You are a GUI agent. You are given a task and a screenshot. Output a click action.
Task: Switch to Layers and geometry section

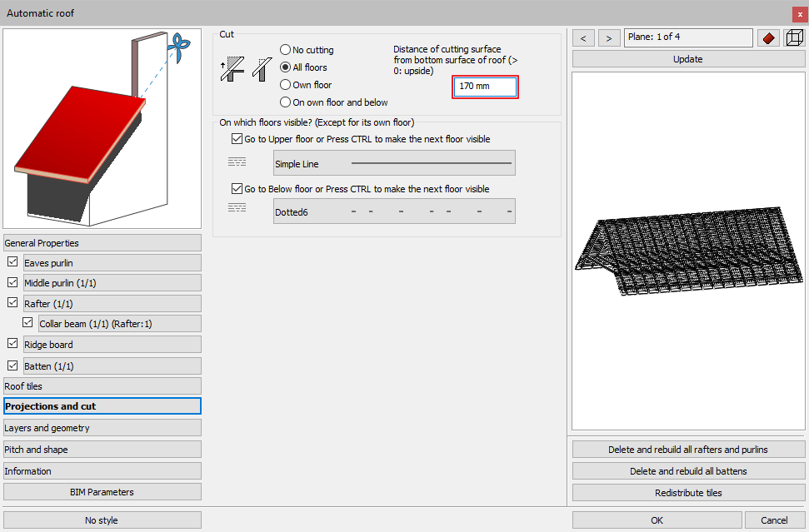(x=102, y=428)
